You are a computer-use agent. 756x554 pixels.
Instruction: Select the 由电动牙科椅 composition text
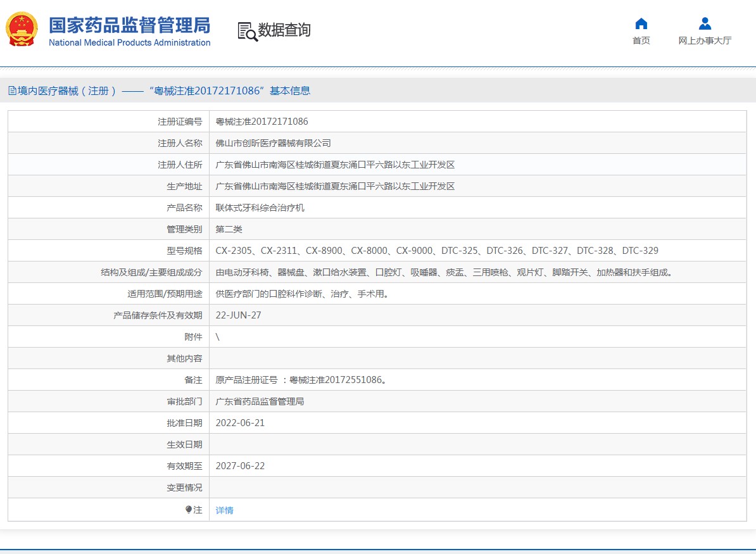pyautogui.click(x=444, y=272)
